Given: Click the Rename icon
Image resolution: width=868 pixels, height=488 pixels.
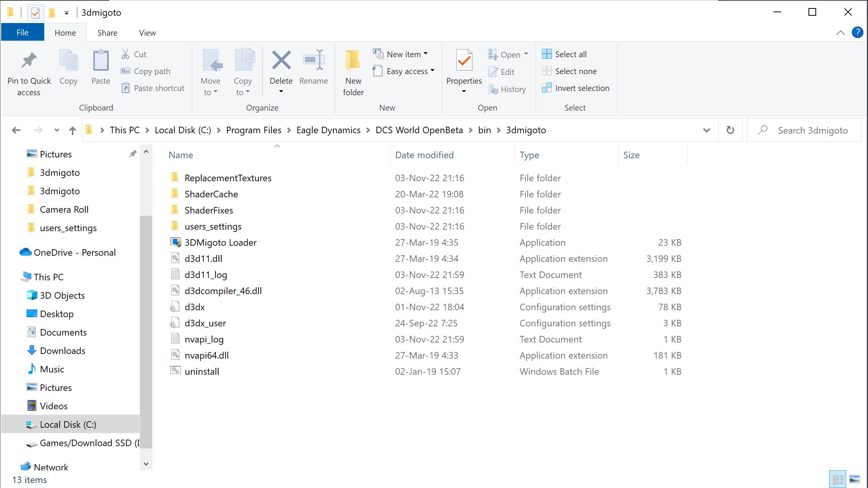Looking at the screenshot, I should (314, 60).
